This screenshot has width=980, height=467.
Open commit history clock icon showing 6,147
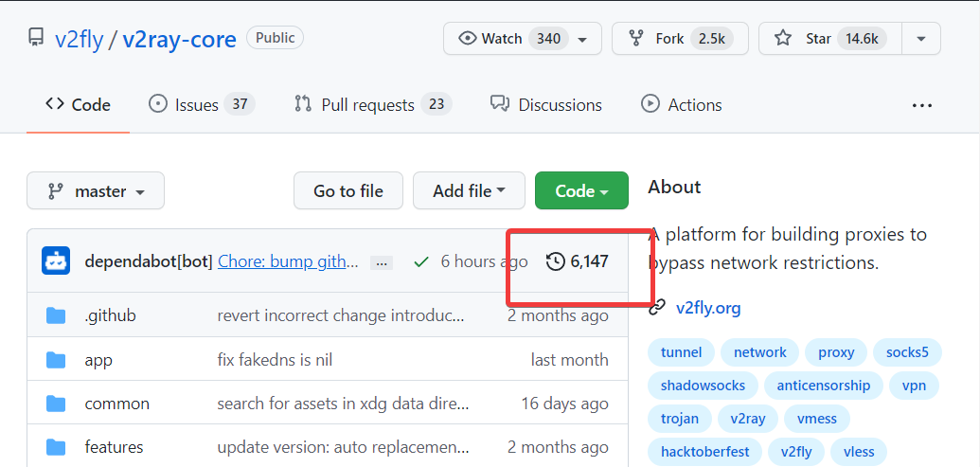tap(556, 260)
